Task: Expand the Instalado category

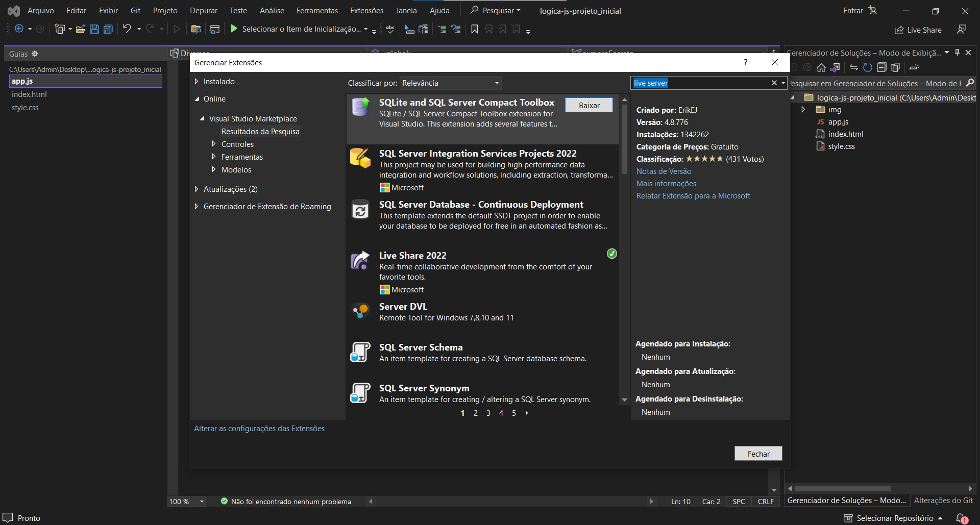Action: tap(197, 81)
